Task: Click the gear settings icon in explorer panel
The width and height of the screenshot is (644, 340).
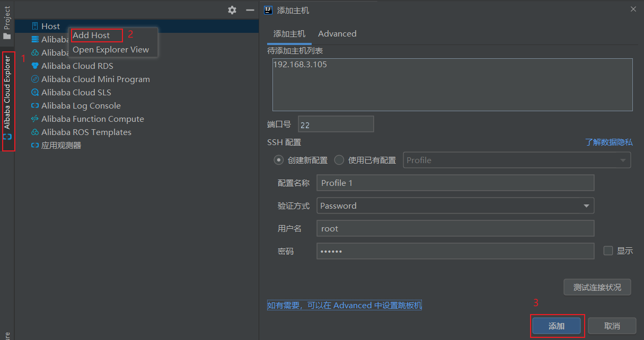Action: pyautogui.click(x=232, y=10)
